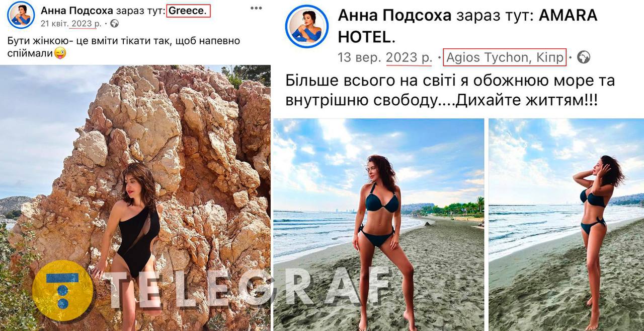The image size is (644, 331).
Task: Click the tongue-out emoji in left caption
Action: (60, 52)
